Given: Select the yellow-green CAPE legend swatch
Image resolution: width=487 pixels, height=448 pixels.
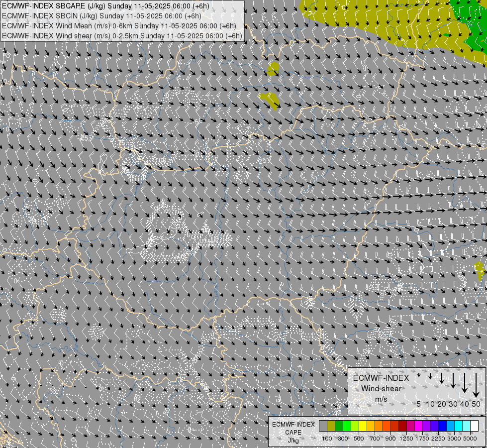Looking at the screenshot, I should pos(355,426).
